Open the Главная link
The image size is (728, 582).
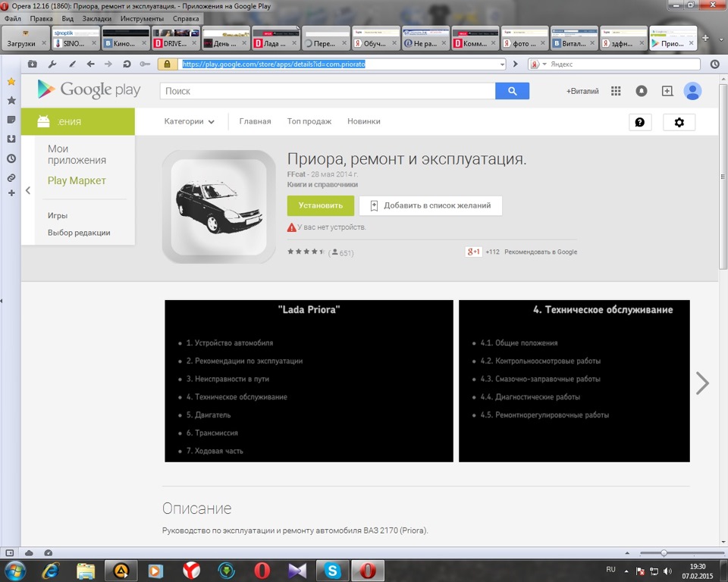(255, 121)
